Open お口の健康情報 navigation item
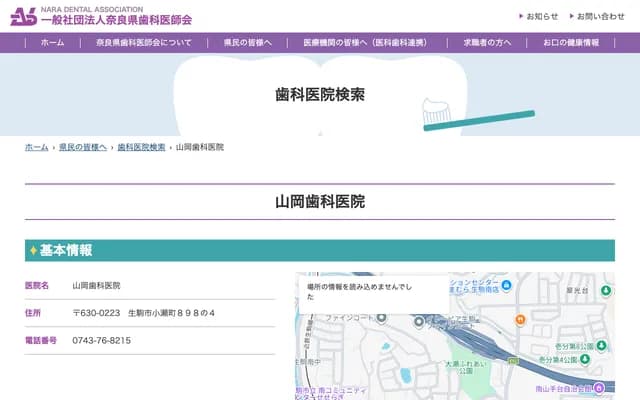Screen dimensions: 640x400 tap(571, 43)
